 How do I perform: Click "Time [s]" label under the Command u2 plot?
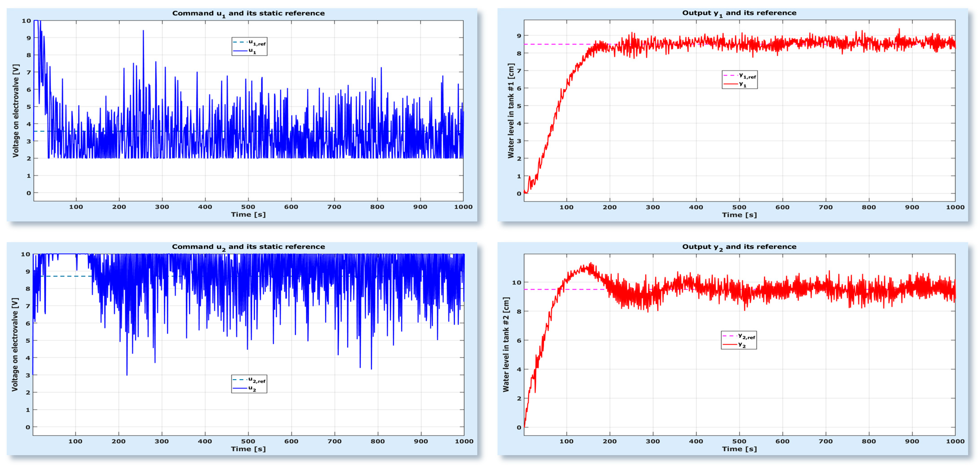tap(248, 449)
